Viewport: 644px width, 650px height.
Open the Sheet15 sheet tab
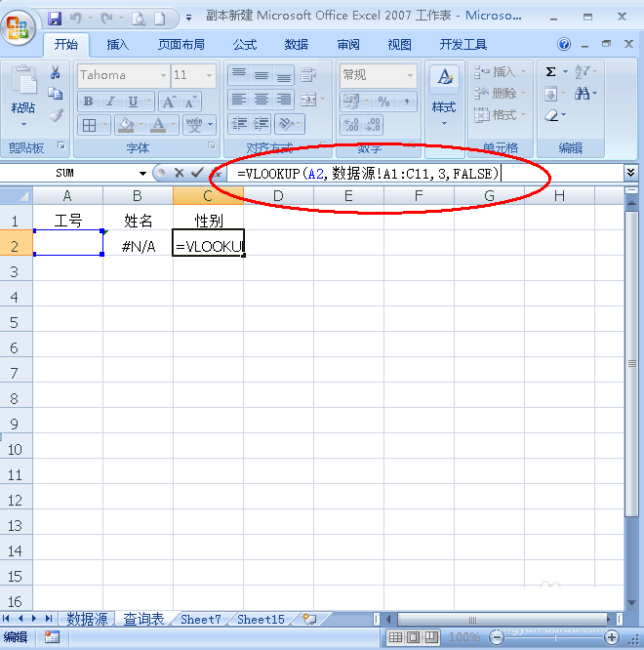point(261,620)
